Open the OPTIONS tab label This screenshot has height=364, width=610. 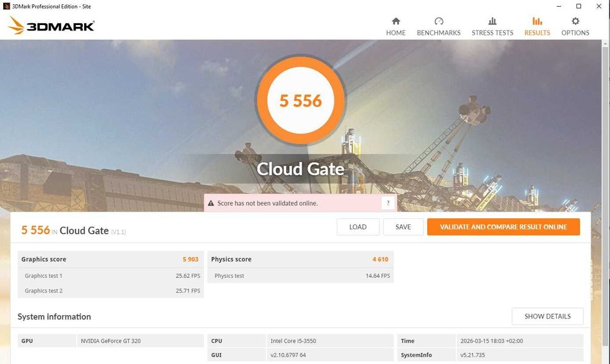(575, 33)
